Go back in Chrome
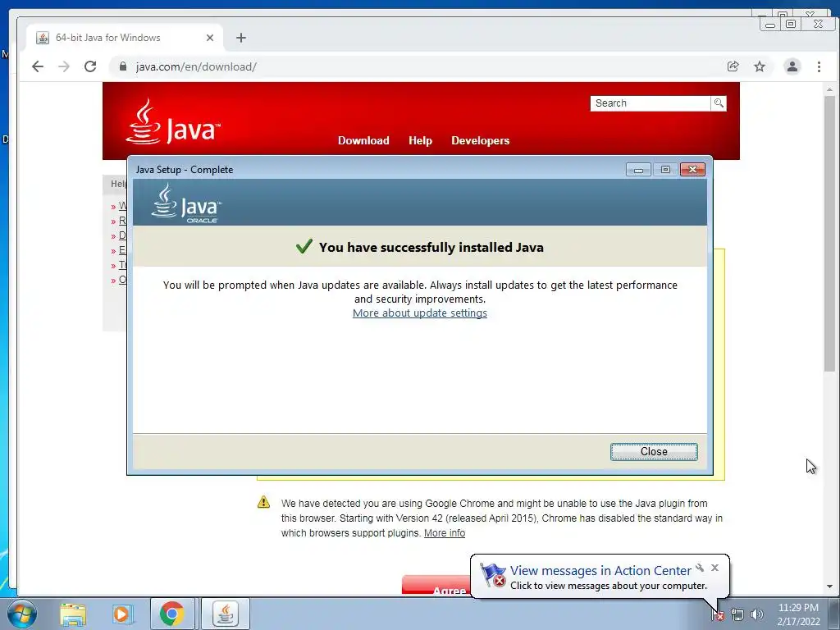 [38, 66]
